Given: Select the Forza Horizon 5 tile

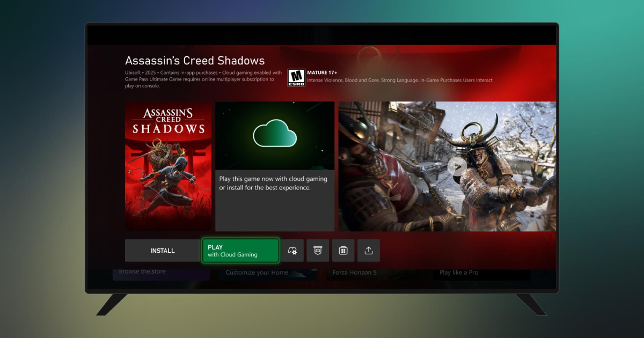Looking at the screenshot, I should pos(375,273).
